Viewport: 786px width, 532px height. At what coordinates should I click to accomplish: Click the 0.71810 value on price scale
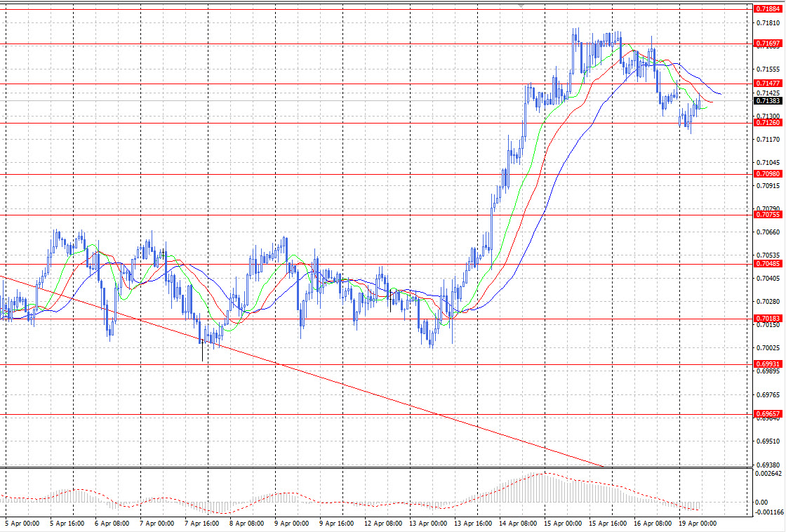coord(768,23)
